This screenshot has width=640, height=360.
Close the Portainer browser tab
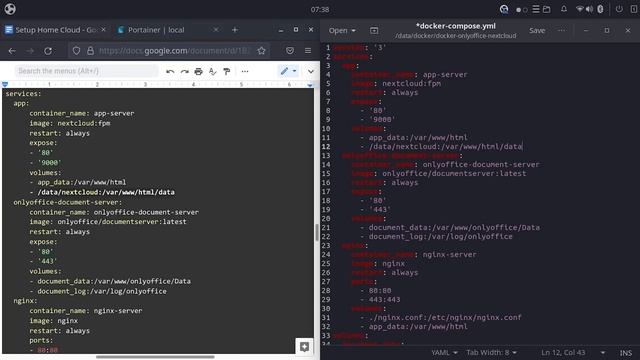(x=216, y=30)
